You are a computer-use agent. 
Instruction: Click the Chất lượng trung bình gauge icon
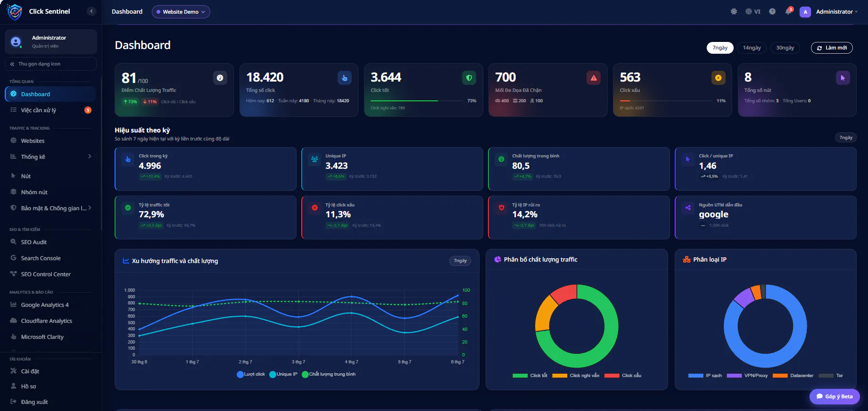pyautogui.click(x=501, y=159)
